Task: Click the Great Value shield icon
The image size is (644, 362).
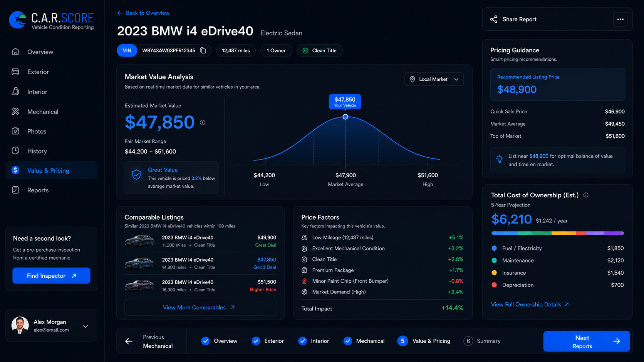Action: (x=136, y=175)
